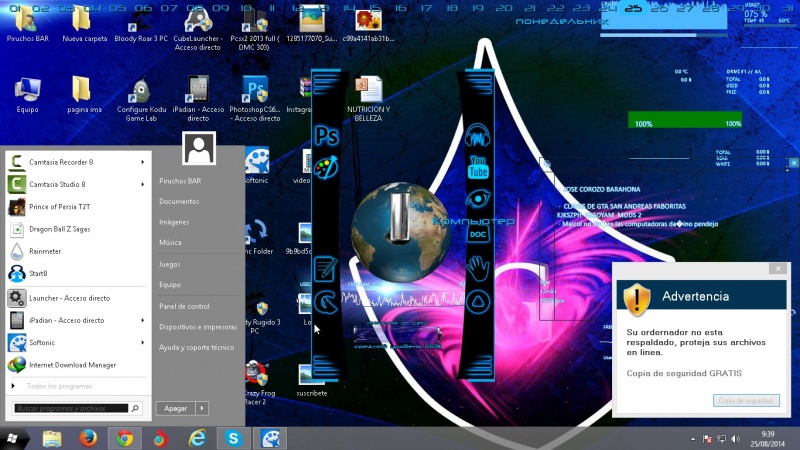The image size is (800, 450).
Task: Open Google Chrome from the taskbar
Action: [x=124, y=438]
